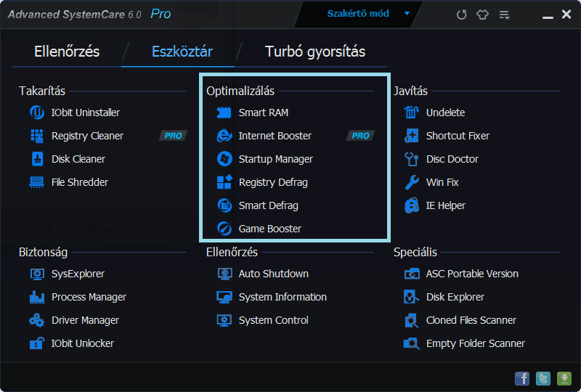Click the Registry Cleaner grid icon

pyautogui.click(x=37, y=136)
